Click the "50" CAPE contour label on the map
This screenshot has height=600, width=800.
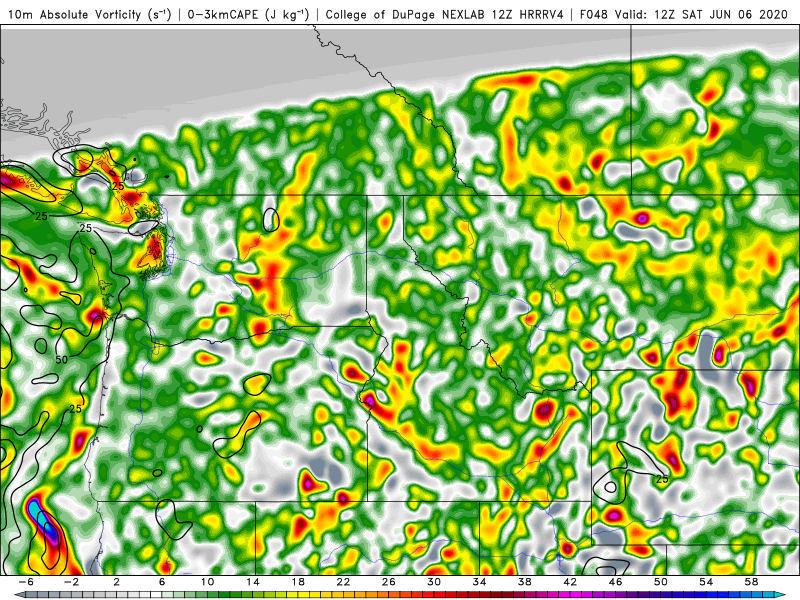(61, 360)
